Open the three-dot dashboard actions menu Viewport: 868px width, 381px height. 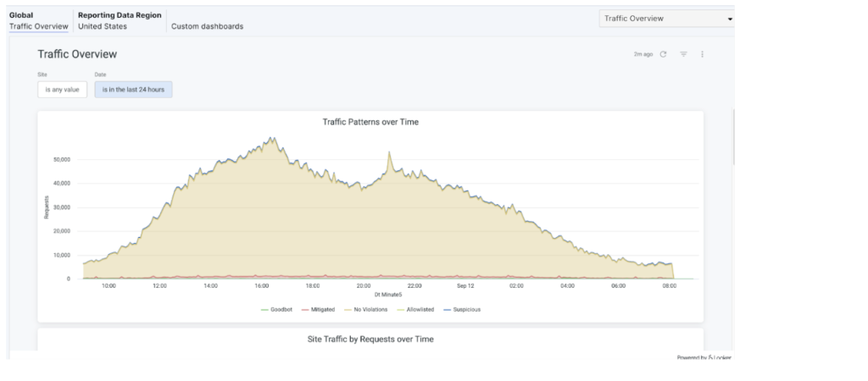(703, 54)
